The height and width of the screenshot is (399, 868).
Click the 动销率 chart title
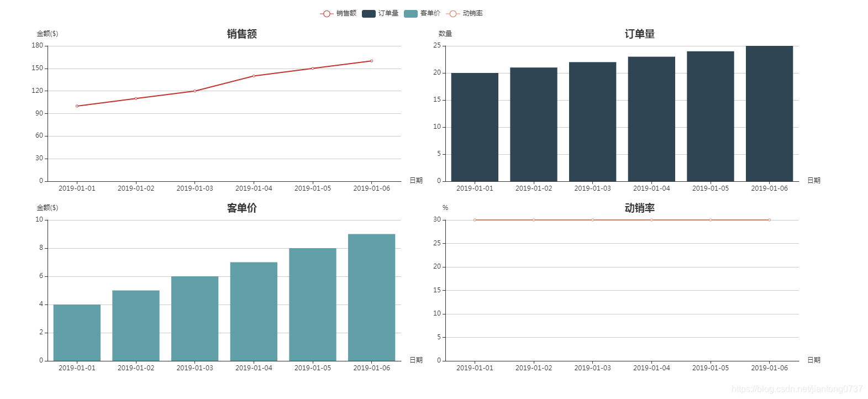(x=640, y=208)
